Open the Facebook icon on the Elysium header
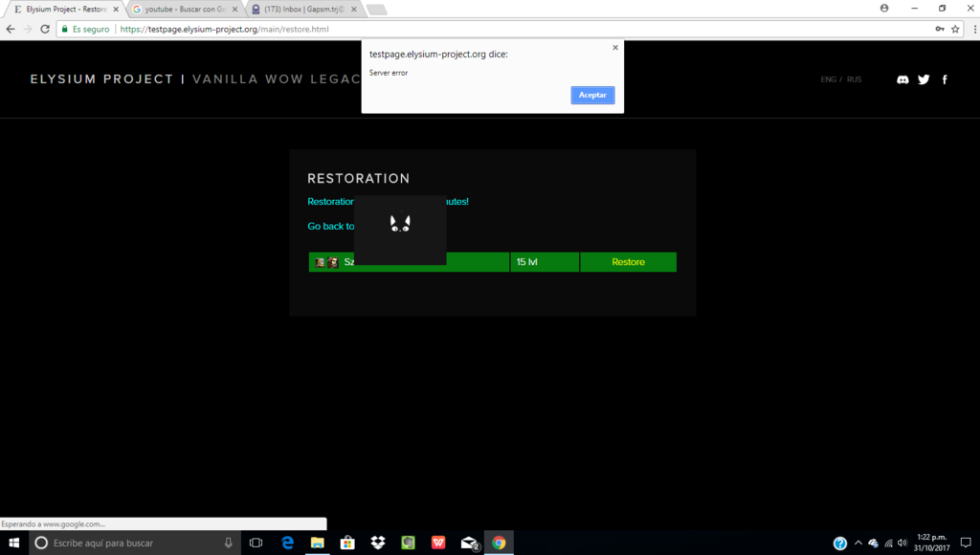980x555 pixels. click(x=945, y=79)
